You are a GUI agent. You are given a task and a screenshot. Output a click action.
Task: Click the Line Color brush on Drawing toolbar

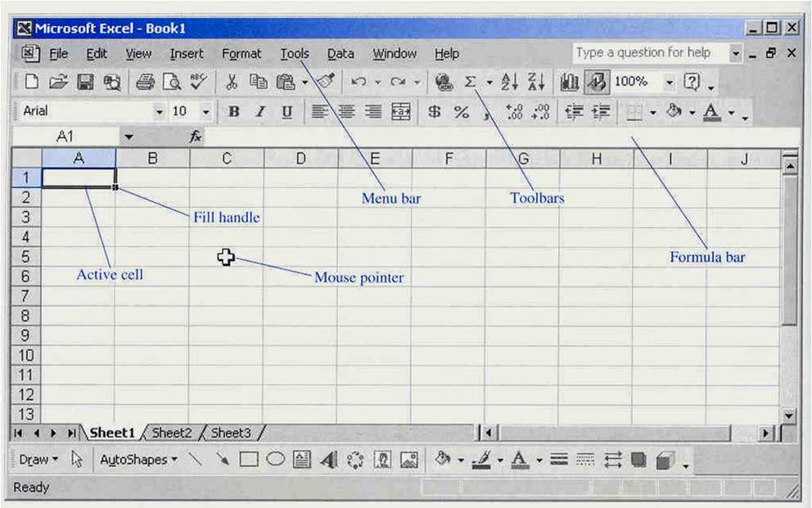481,460
